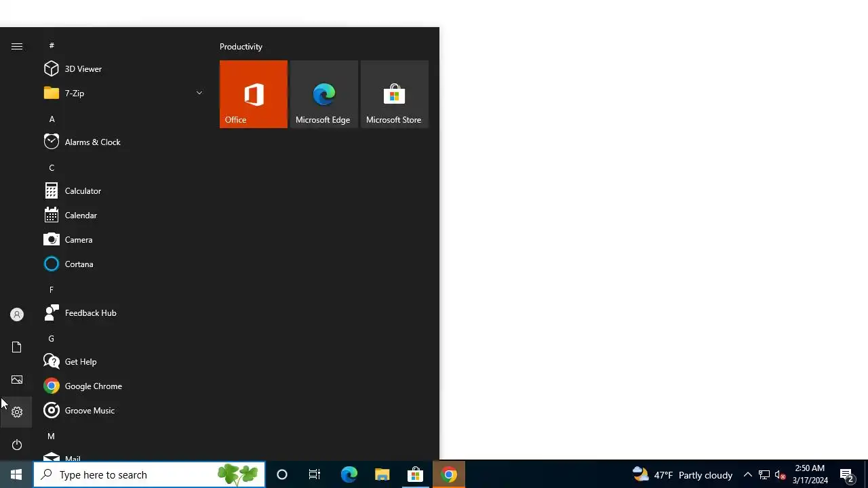Click the taskbar search box

coord(149,474)
